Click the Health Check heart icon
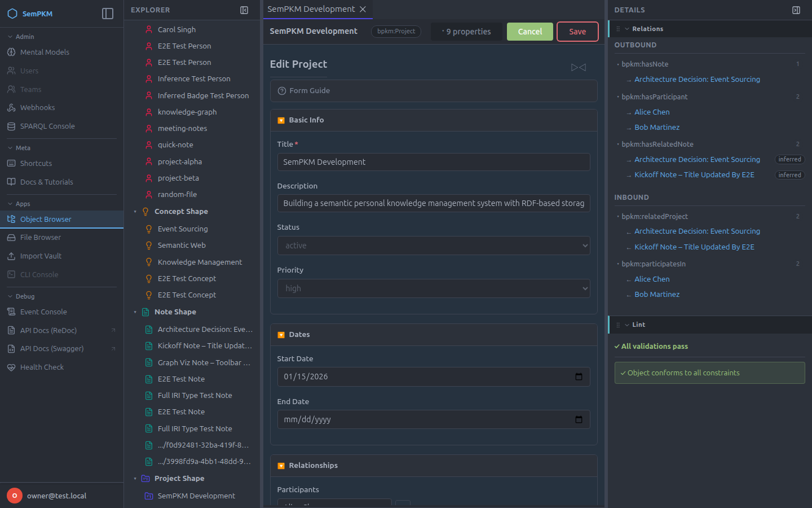812x508 pixels. 11,367
